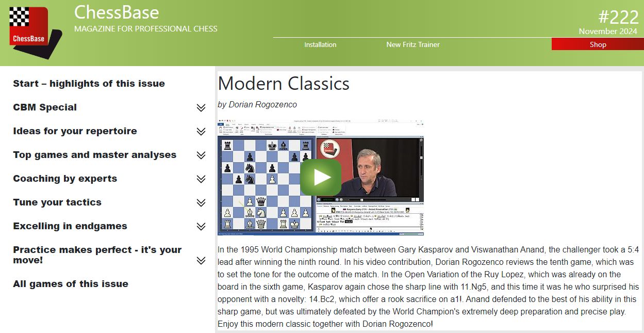Click the ChessBase logo icon
The height and width of the screenshot is (333, 644).
32,31
